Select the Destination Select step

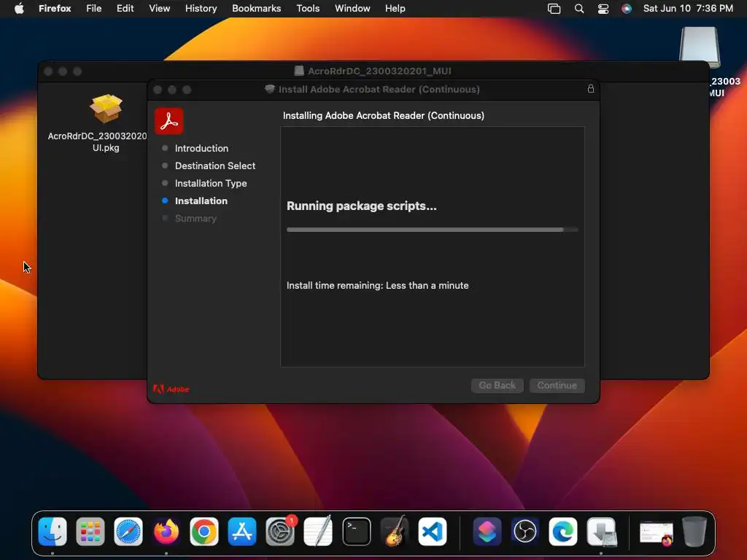(215, 166)
